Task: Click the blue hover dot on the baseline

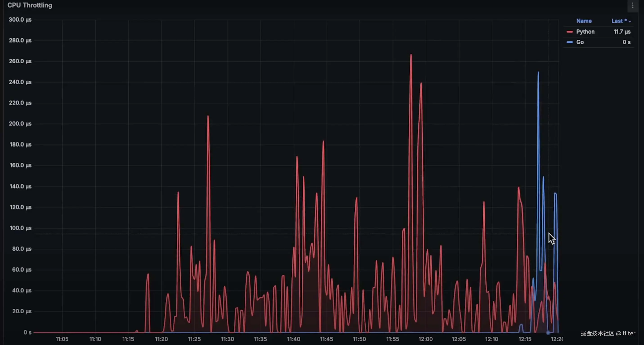Action: tap(548, 333)
